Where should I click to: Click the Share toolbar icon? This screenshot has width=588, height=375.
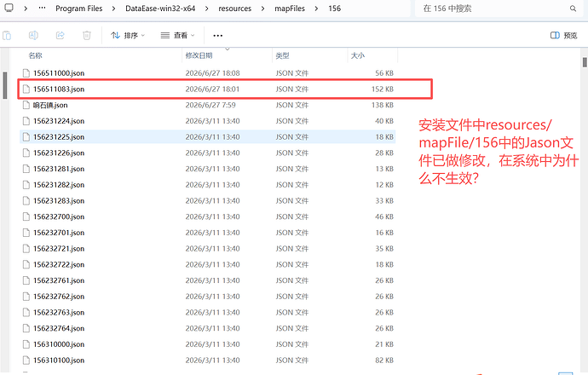pos(60,35)
